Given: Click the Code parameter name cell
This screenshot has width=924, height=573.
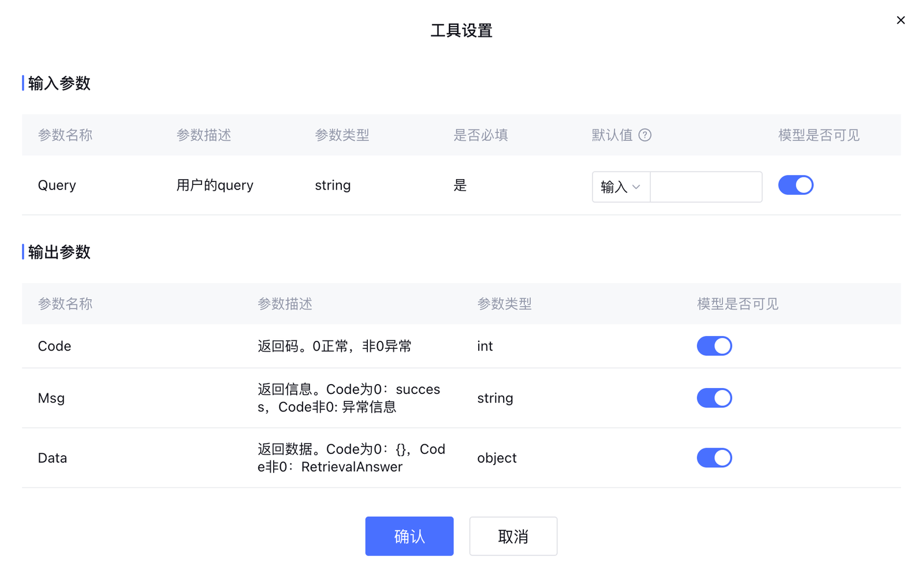Looking at the screenshot, I should coord(54,346).
